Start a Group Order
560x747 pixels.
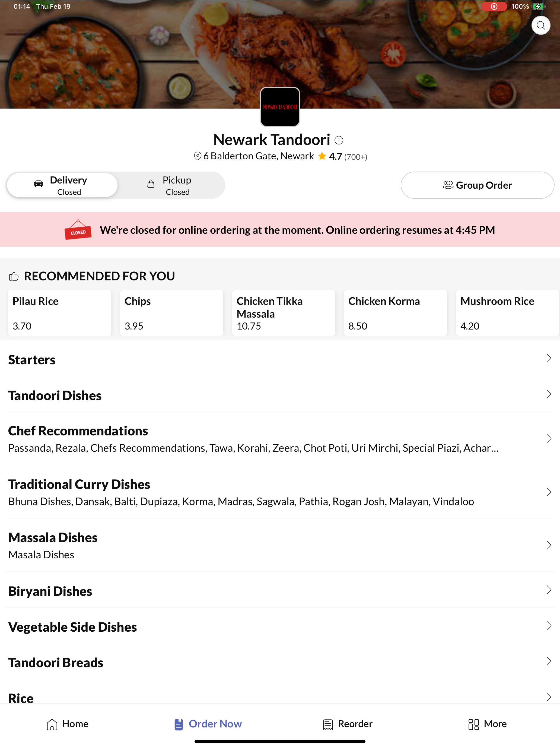coord(477,185)
